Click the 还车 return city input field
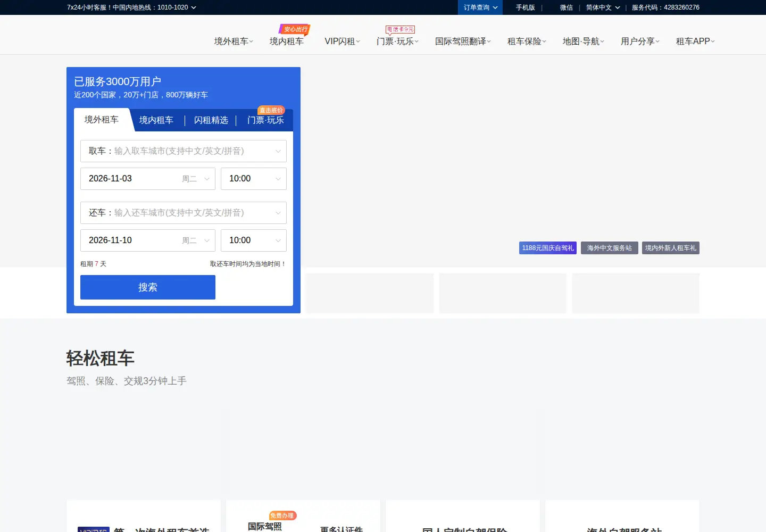This screenshot has height=532, width=766. click(x=184, y=213)
